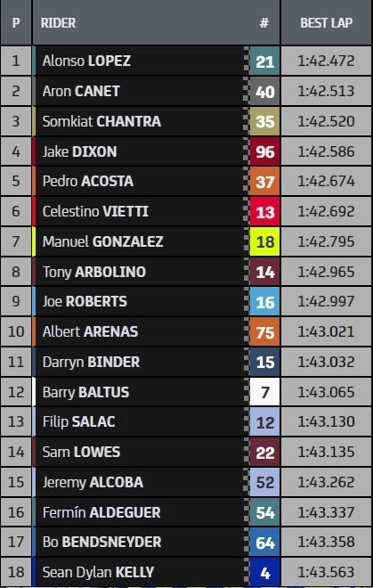Select the red 96 badge of Jake Dixon
Image resolution: width=373 pixels, height=588 pixels.
point(264,151)
